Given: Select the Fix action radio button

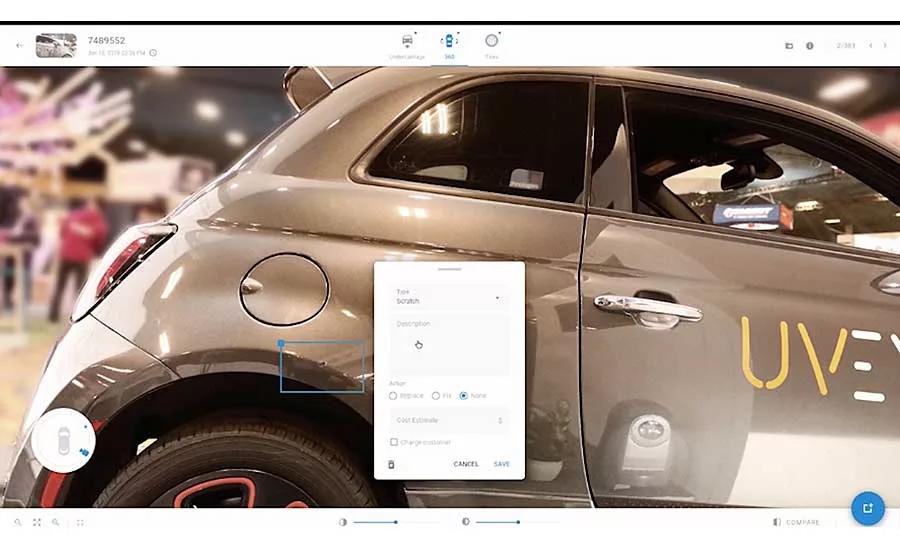Looking at the screenshot, I should pyautogui.click(x=436, y=396).
